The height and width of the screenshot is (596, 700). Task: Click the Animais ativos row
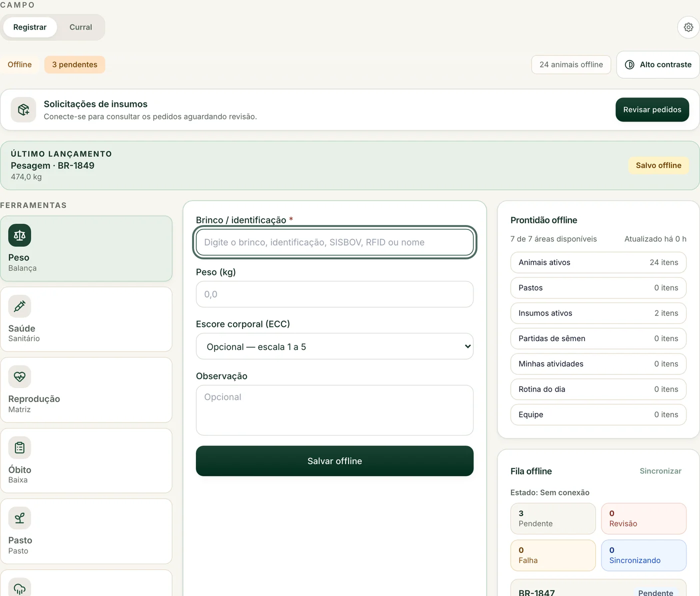598,262
